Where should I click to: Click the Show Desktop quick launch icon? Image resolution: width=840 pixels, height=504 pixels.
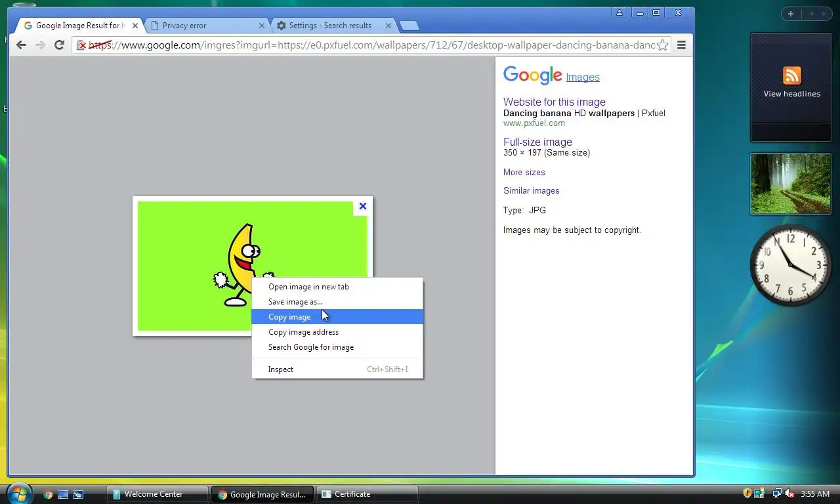click(63, 494)
